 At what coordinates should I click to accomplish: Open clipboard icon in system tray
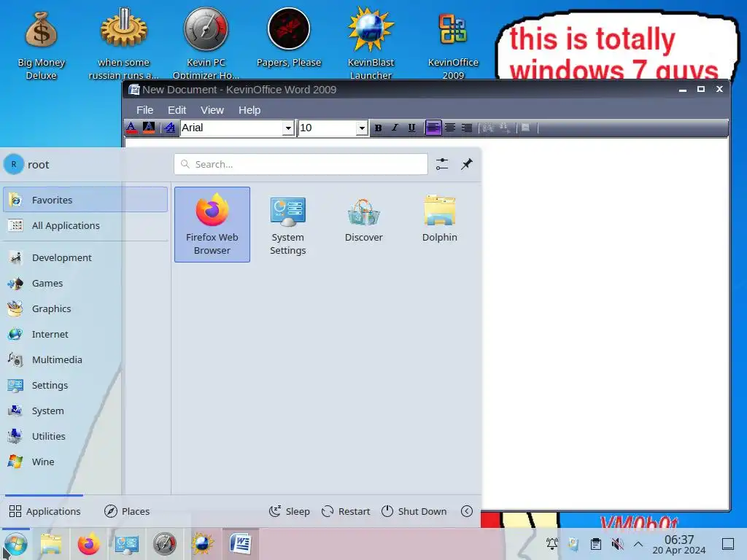pos(595,544)
